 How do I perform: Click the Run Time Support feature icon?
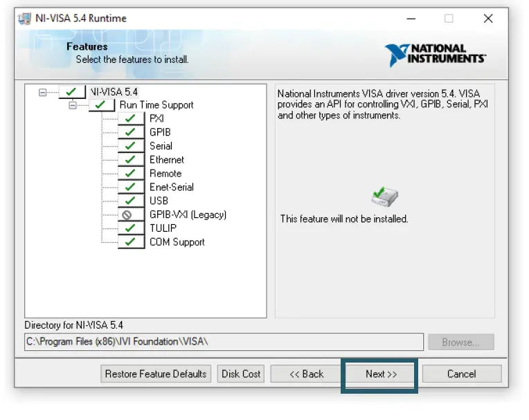102,105
